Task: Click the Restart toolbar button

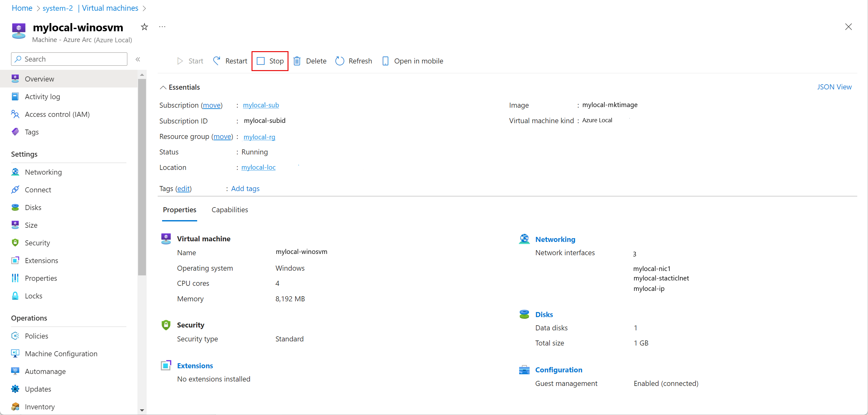Action: click(x=230, y=61)
